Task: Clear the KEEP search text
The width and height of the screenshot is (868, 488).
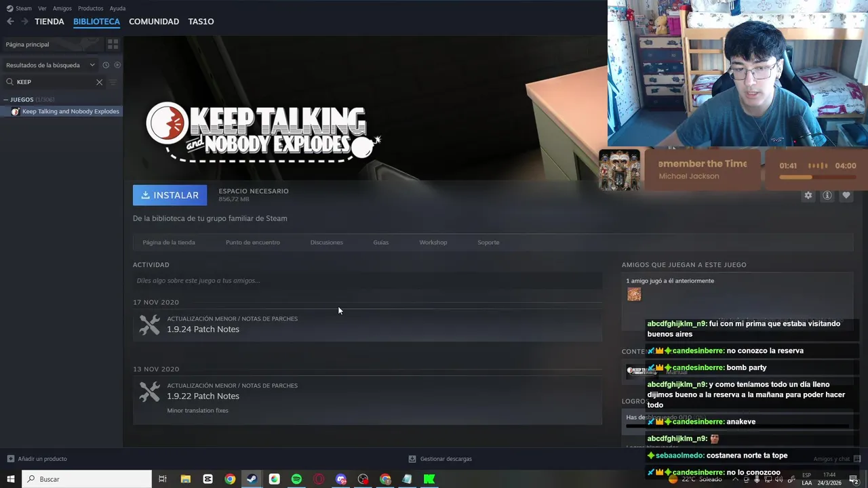Action: (x=99, y=82)
